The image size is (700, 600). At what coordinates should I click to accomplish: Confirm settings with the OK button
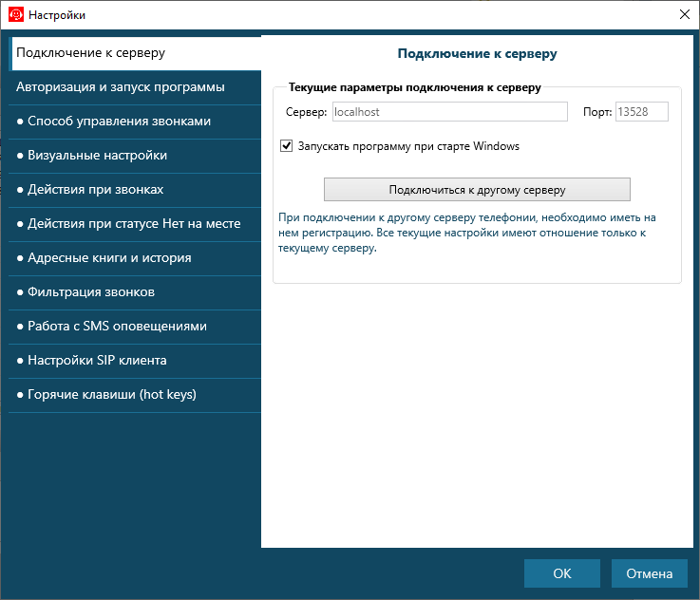562,573
